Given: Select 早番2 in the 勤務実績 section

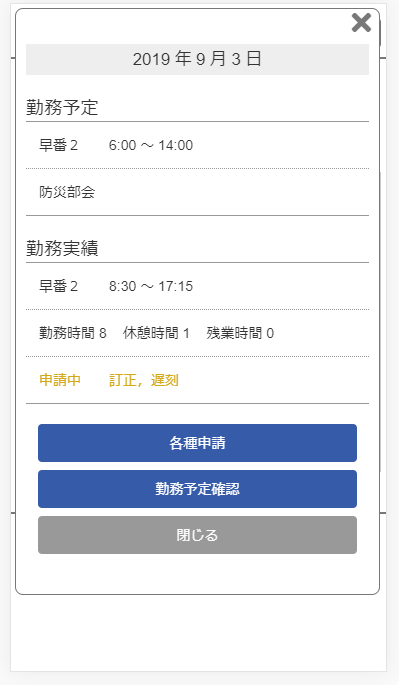Looking at the screenshot, I should (x=58, y=286).
